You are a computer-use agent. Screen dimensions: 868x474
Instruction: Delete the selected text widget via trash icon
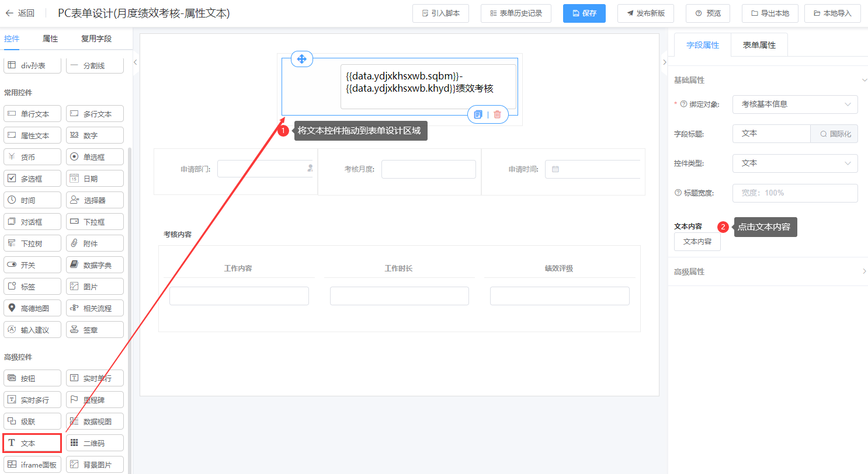(x=497, y=114)
